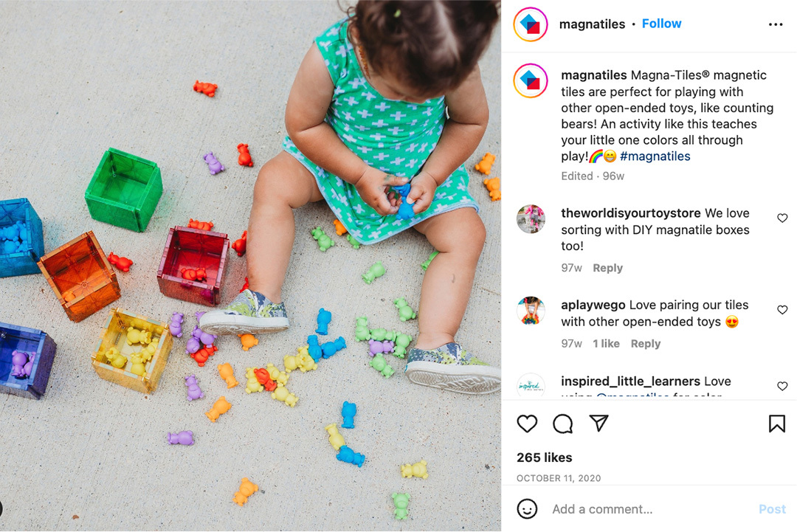Viewport: 797px width, 532px height.
Task: Share post using paper plane icon
Action: tap(598, 423)
